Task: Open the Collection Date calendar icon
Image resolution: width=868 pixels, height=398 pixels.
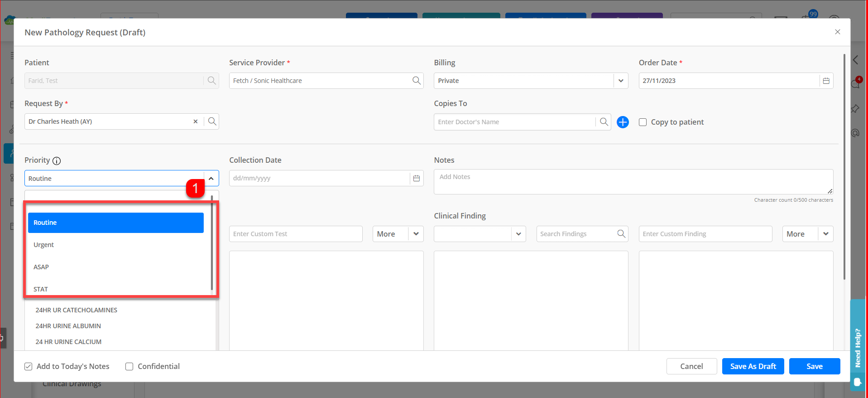Action: 417,178
